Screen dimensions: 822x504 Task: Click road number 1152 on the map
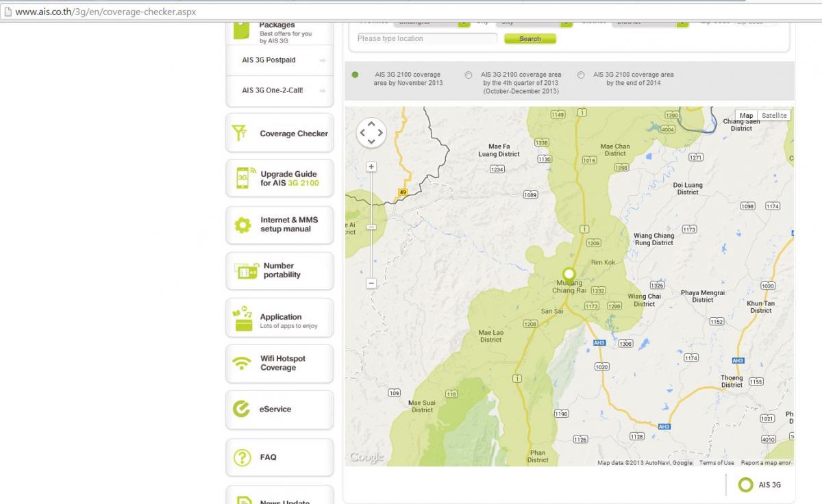click(717, 321)
